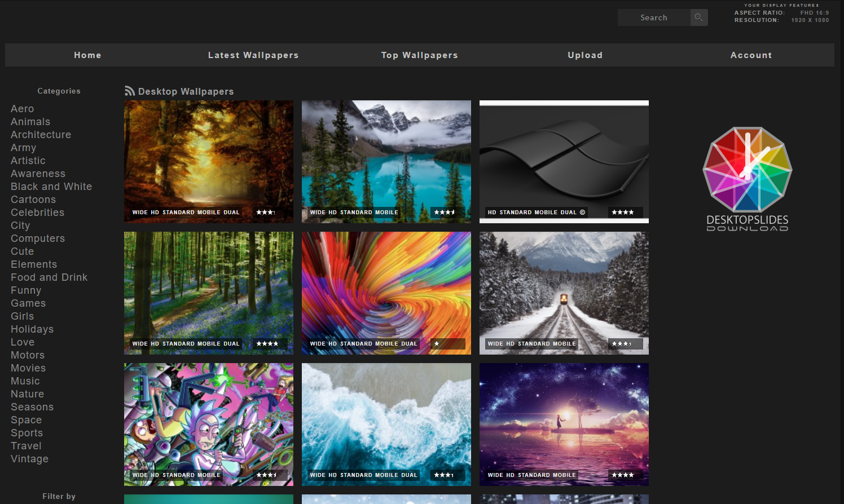Open the Upload page

pos(585,55)
